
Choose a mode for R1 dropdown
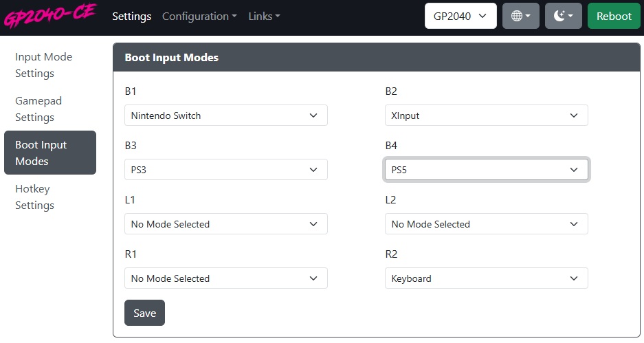(x=225, y=278)
